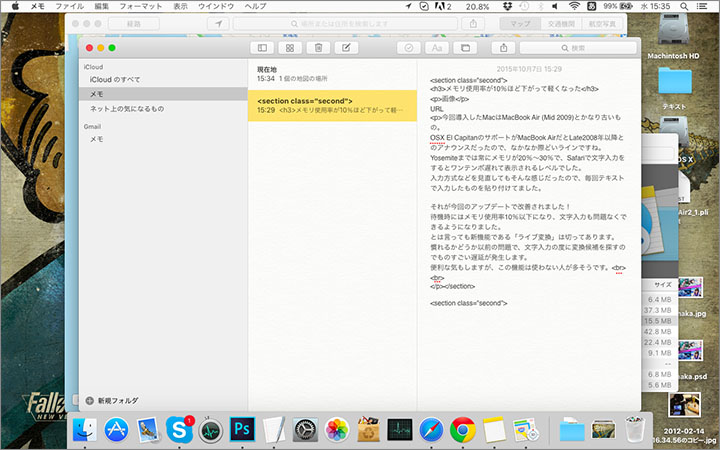
Task: Click the note date 2015年10月7日 15:29
Action: tap(529, 69)
